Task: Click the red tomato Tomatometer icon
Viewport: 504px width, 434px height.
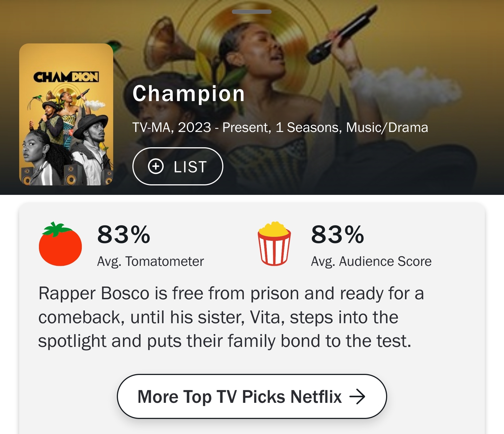Action: [x=60, y=245]
